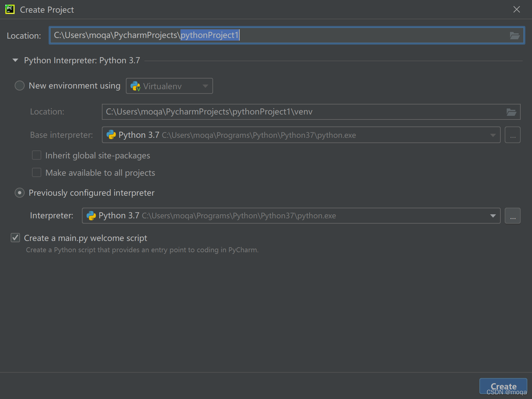Viewport: 532px width, 399px height.
Task: Click the welcome script description text
Action: [x=142, y=250]
